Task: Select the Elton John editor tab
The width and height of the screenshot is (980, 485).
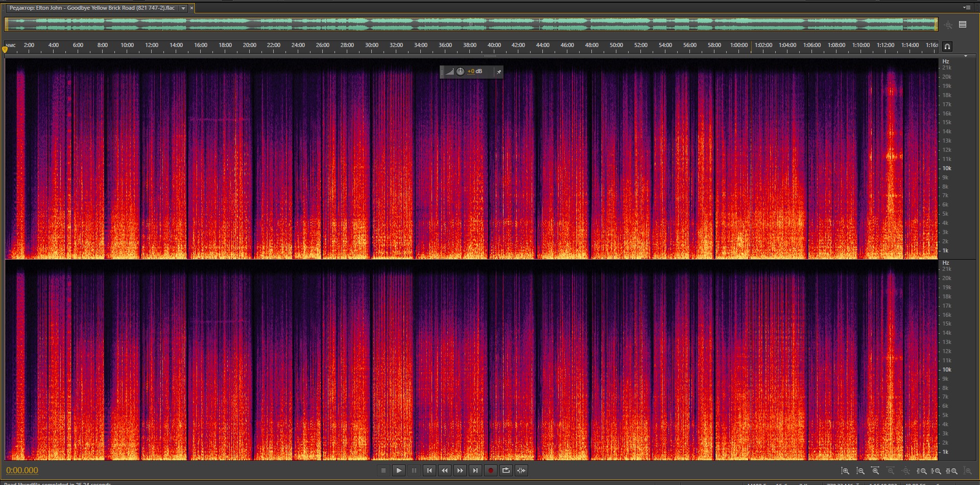Action: [92, 8]
